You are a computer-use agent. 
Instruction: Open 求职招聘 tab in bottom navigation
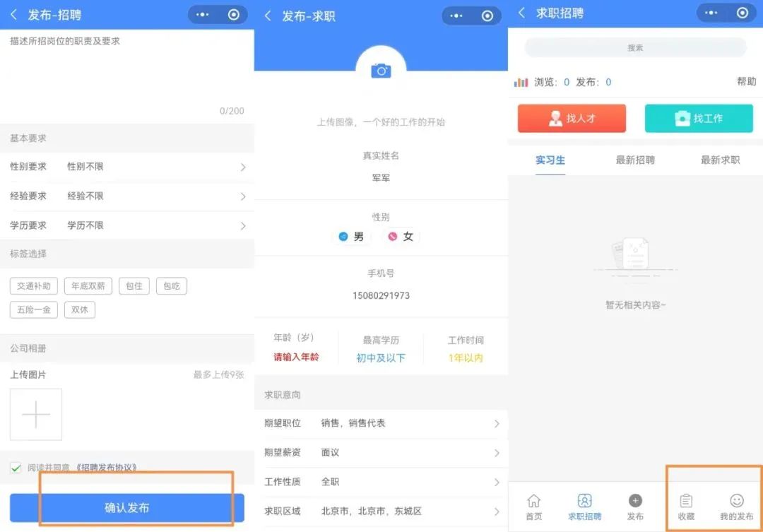point(584,503)
